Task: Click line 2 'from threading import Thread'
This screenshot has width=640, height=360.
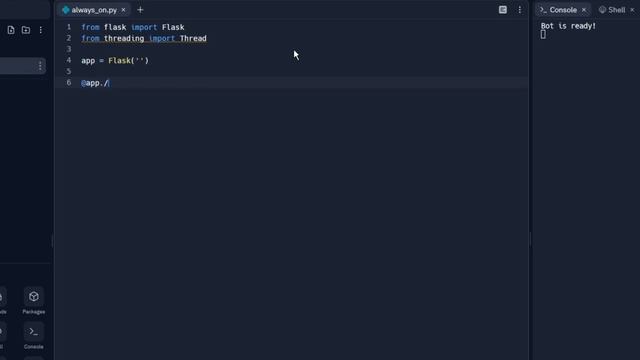Action: click(144, 38)
